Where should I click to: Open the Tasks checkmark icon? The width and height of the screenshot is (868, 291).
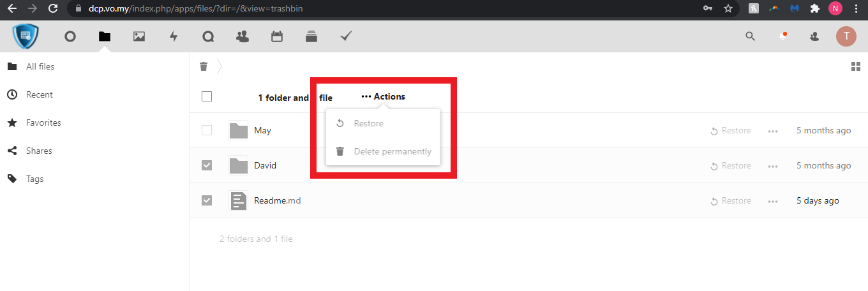(x=346, y=37)
